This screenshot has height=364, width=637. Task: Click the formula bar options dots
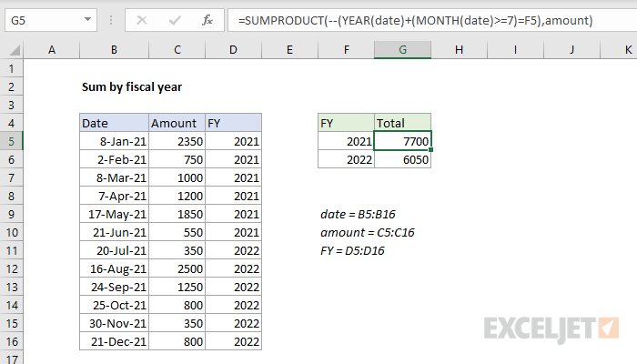(x=111, y=20)
